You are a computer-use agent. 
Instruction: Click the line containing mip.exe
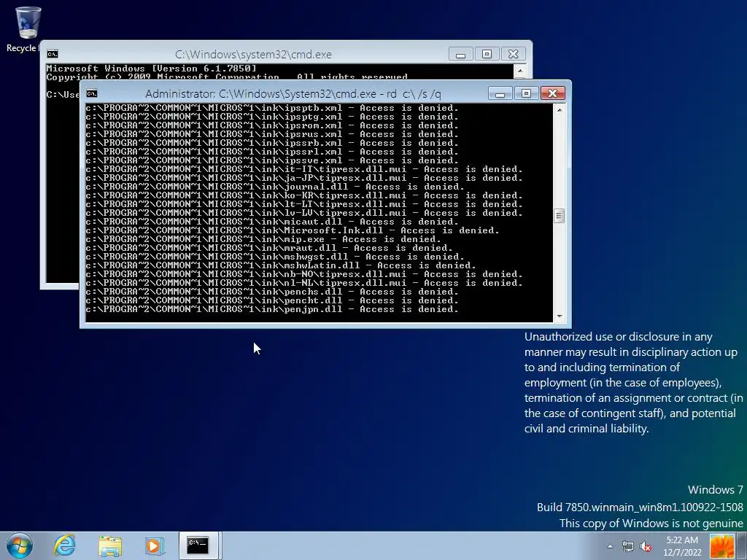(x=263, y=239)
